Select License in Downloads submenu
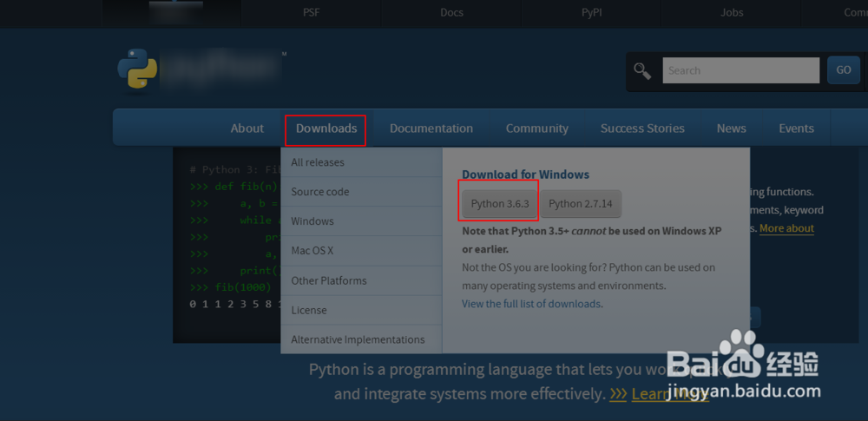Screen dimensions: 868x421 coord(361,310)
